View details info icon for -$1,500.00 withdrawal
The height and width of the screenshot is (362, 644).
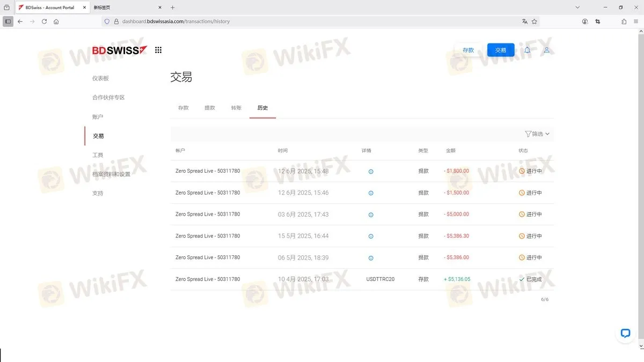371,193
